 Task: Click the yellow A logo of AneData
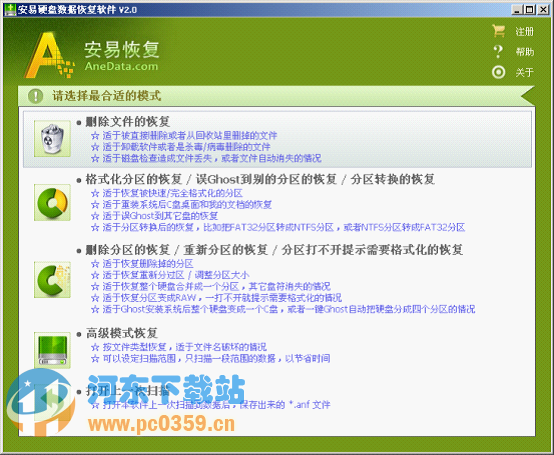click(x=49, y=55)
